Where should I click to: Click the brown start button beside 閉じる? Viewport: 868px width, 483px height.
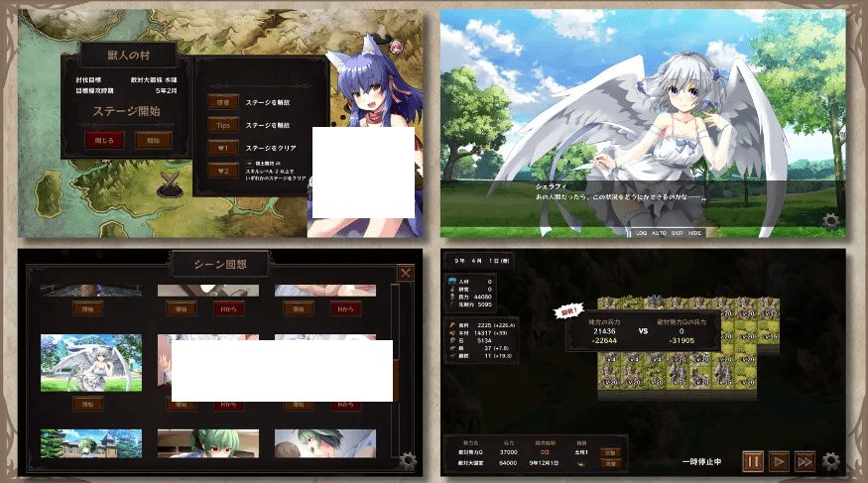click(x=154, y=140)
